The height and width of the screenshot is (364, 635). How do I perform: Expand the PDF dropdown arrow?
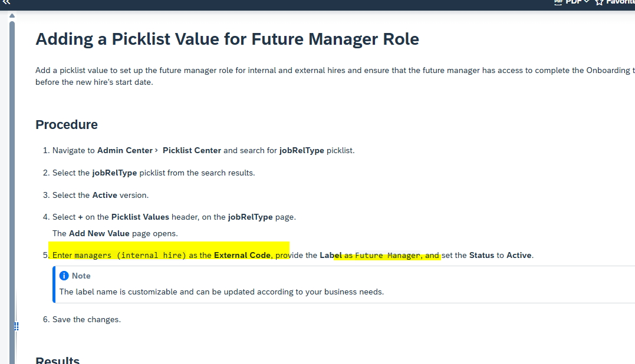pos(586,3)
